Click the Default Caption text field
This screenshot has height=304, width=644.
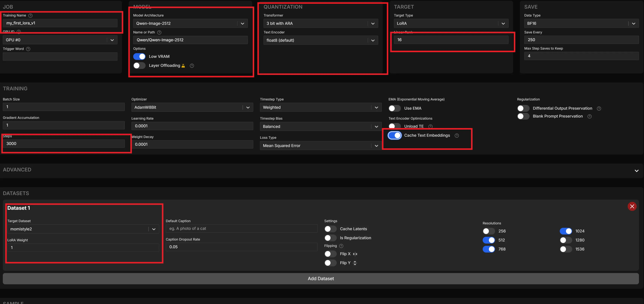pos(241,229)
